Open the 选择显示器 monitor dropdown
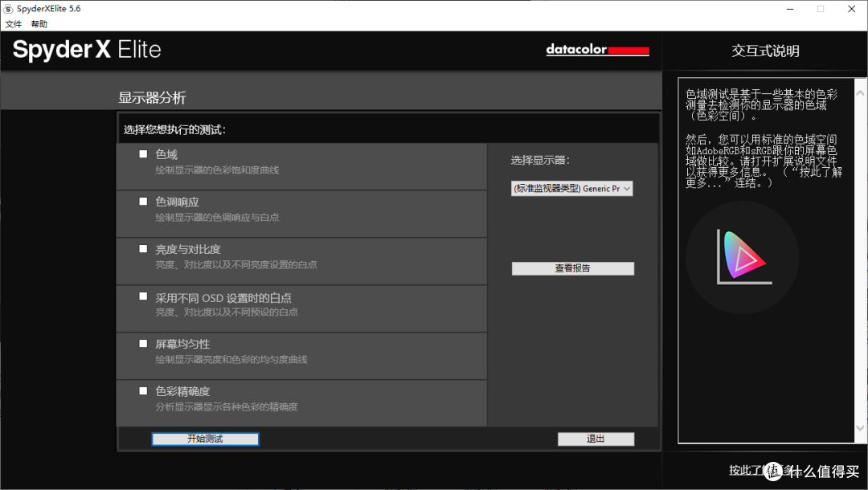The image size is (868, 490). 572,189
